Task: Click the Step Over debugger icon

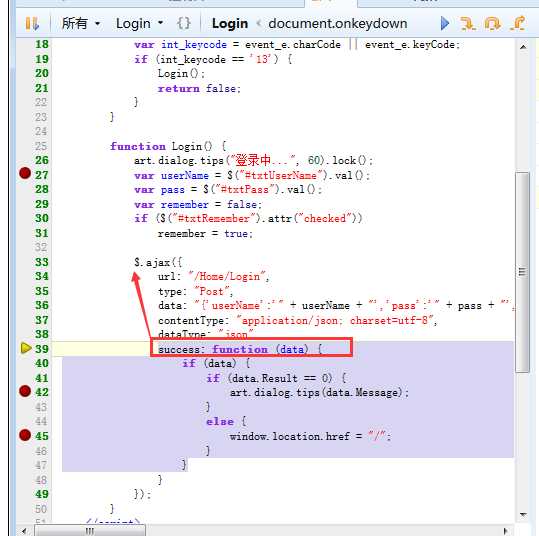Action: 492,23
